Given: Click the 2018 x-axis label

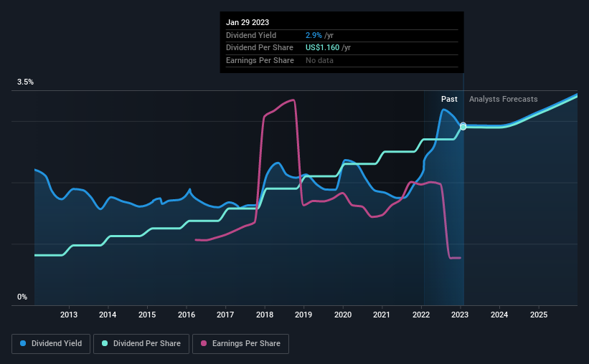Looking at the screenshot, I should [x=265, y=315].
